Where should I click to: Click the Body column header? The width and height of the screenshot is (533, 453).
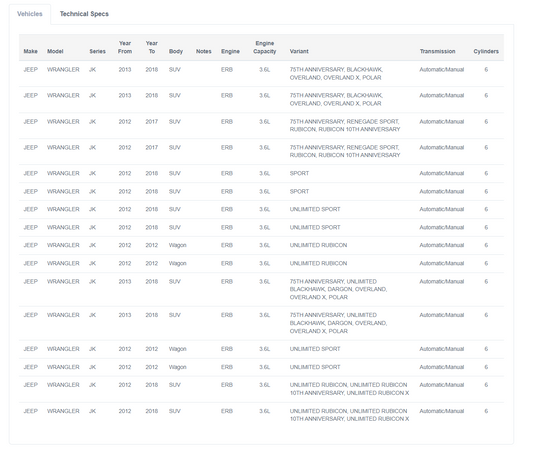coord(176,51)
